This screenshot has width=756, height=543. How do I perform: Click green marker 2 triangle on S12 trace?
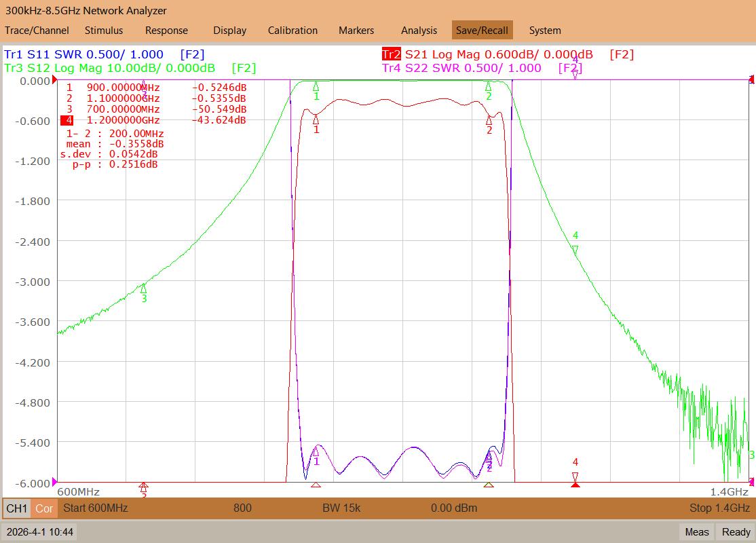[x=489, y=86]
